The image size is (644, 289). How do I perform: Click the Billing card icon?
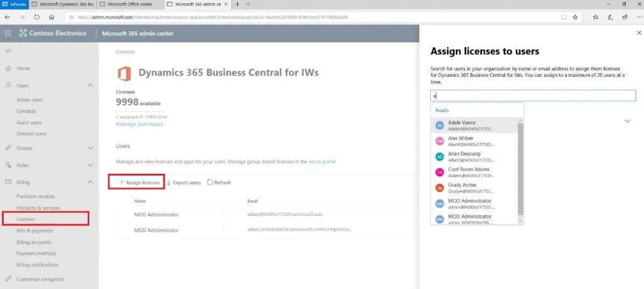(x=8, y=182)
